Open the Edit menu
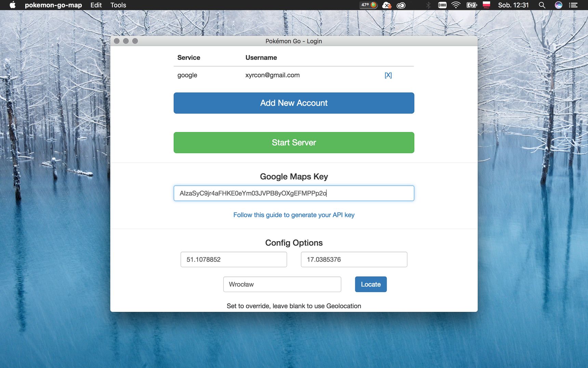The width and height of the screenshot is (588, 368). [x=96, y=5]
